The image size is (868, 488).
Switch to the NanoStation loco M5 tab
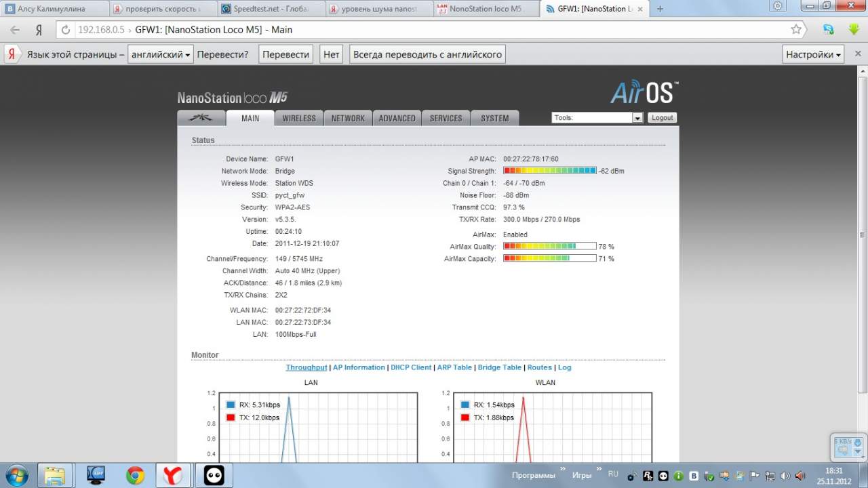(487, 9)
